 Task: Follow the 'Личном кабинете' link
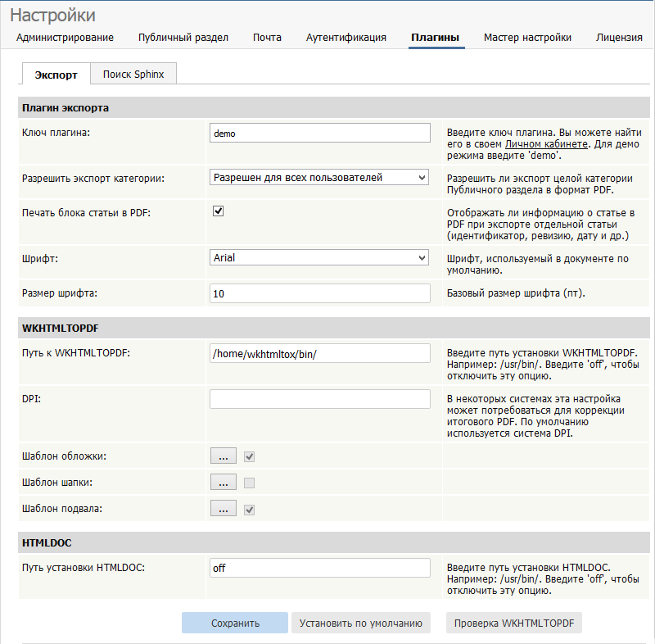pos(546,144)
